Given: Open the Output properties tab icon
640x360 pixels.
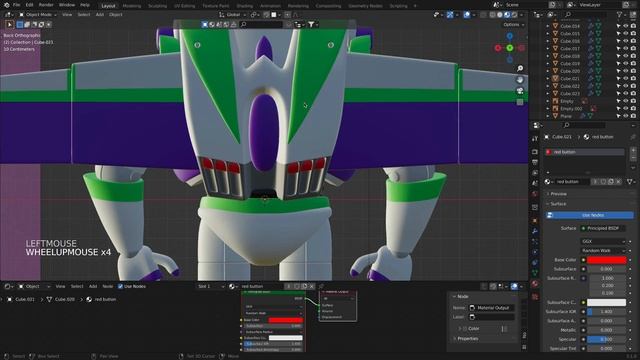Looking at the screenshot, I should point(535,162).
